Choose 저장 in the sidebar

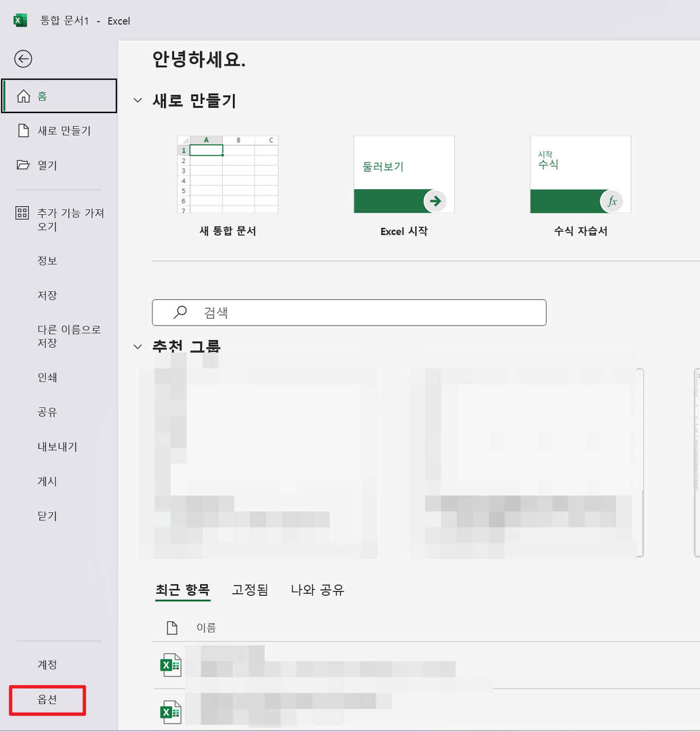47,295
